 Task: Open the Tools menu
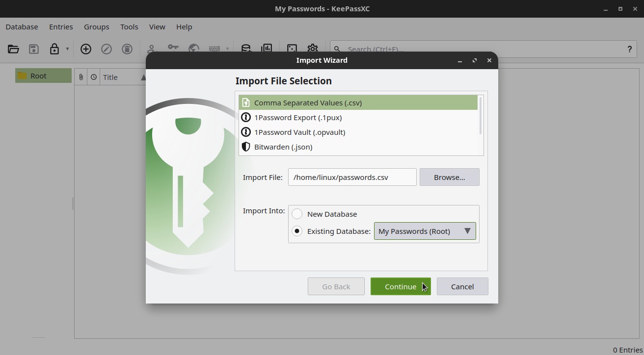tap(129, 27)
